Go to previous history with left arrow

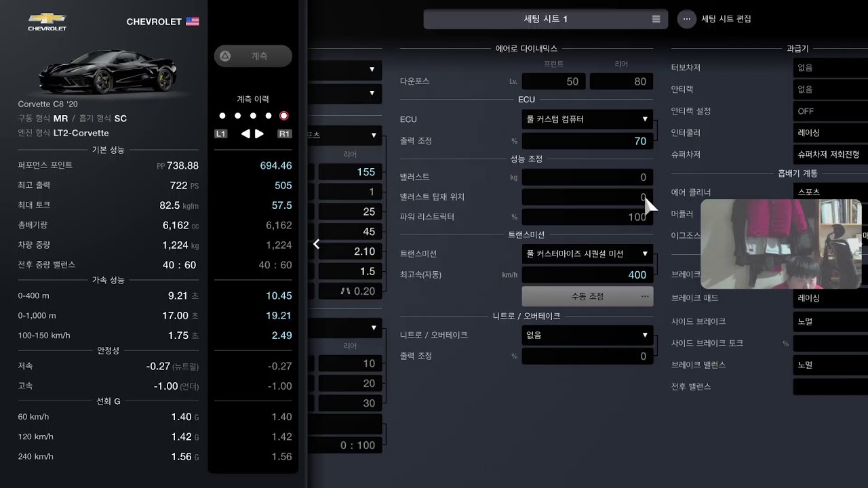[245, 134]
